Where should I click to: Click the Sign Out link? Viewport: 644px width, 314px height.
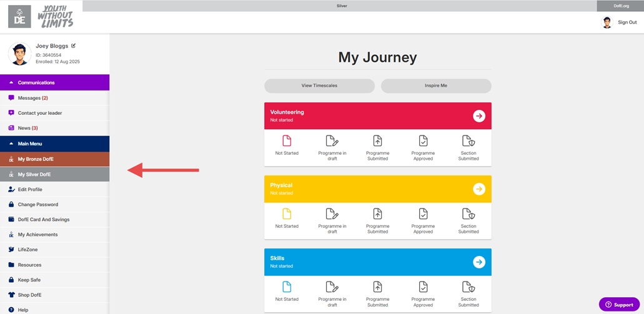627,22
